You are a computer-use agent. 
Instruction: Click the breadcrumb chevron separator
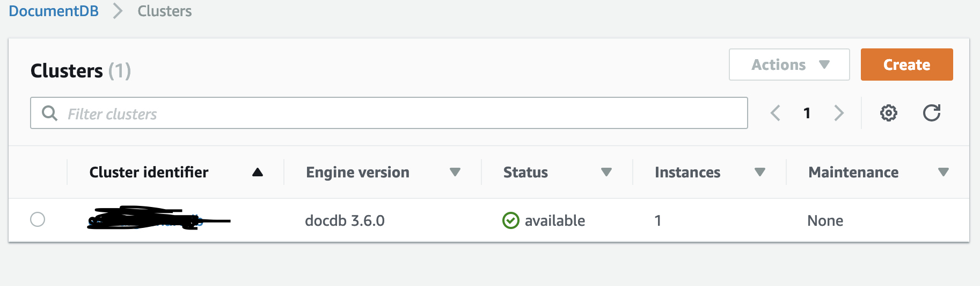point(118,11)
